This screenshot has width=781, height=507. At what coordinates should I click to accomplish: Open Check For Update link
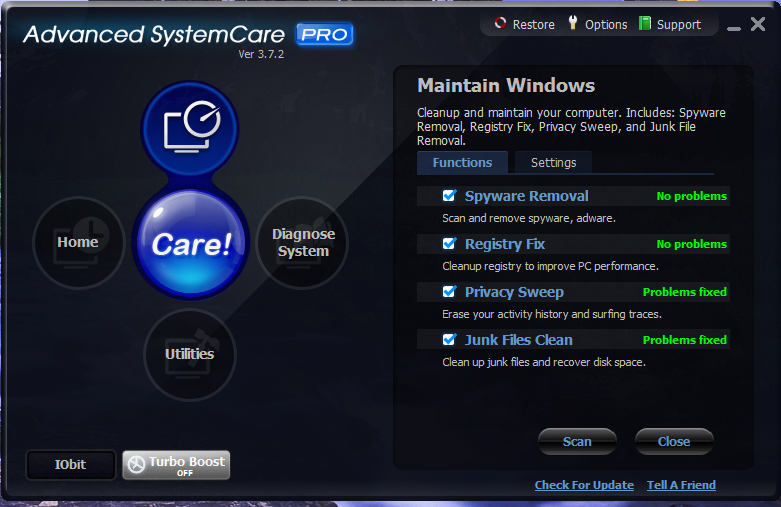pos(584,485)
